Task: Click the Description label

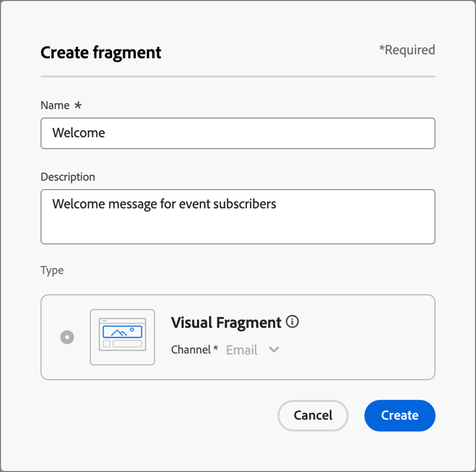Action: point(68,177)
